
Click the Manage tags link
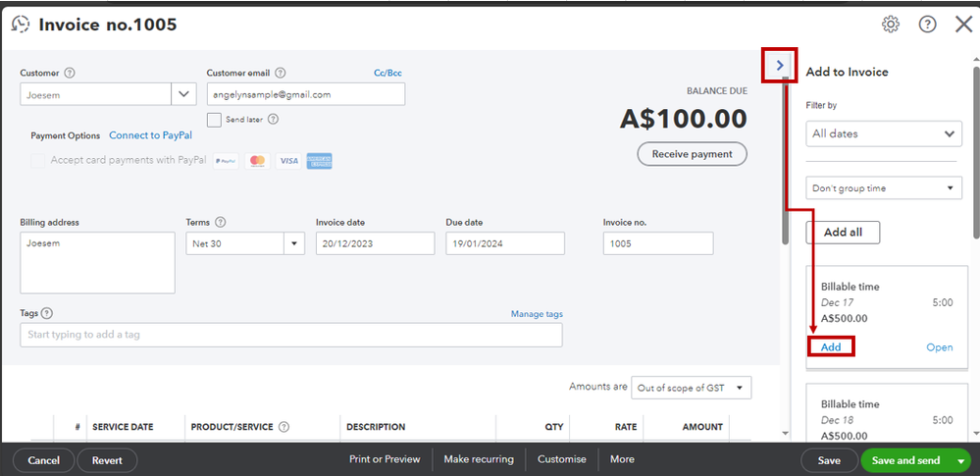tap(537, 314)
